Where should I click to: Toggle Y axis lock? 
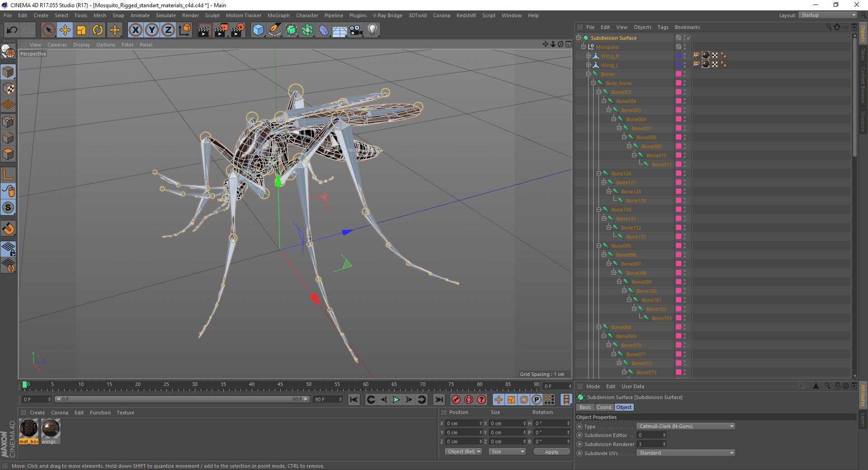click(x=152, y=30)
